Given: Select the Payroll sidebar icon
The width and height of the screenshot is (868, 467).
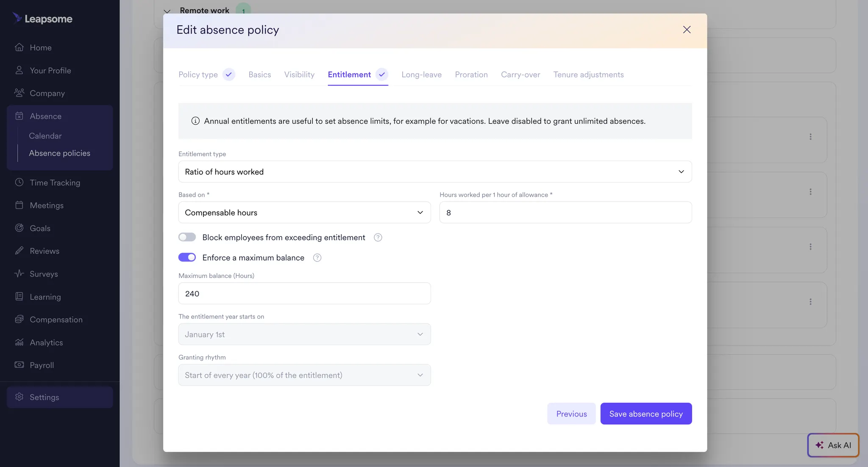Looking at the screenshot, I should click(19, 365).
